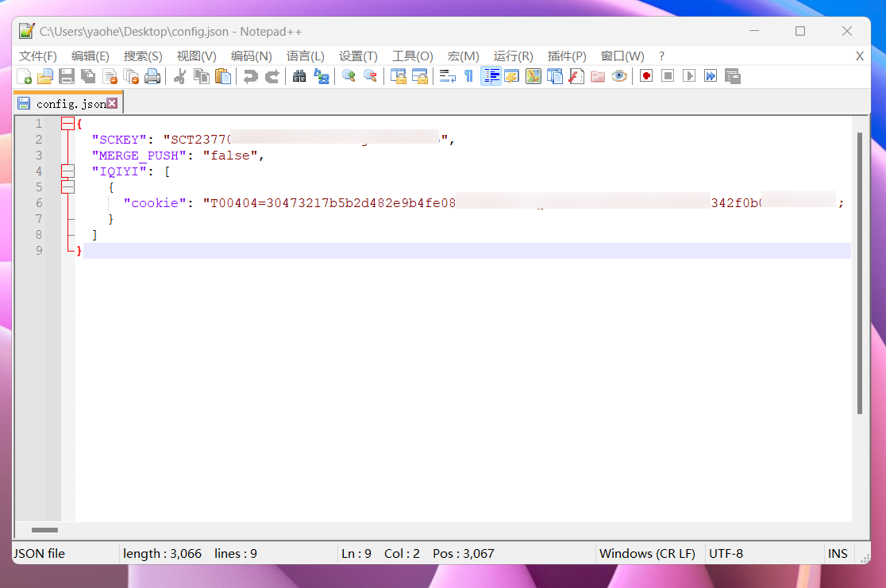Open the 视图(V) menu

coord(197,56)
